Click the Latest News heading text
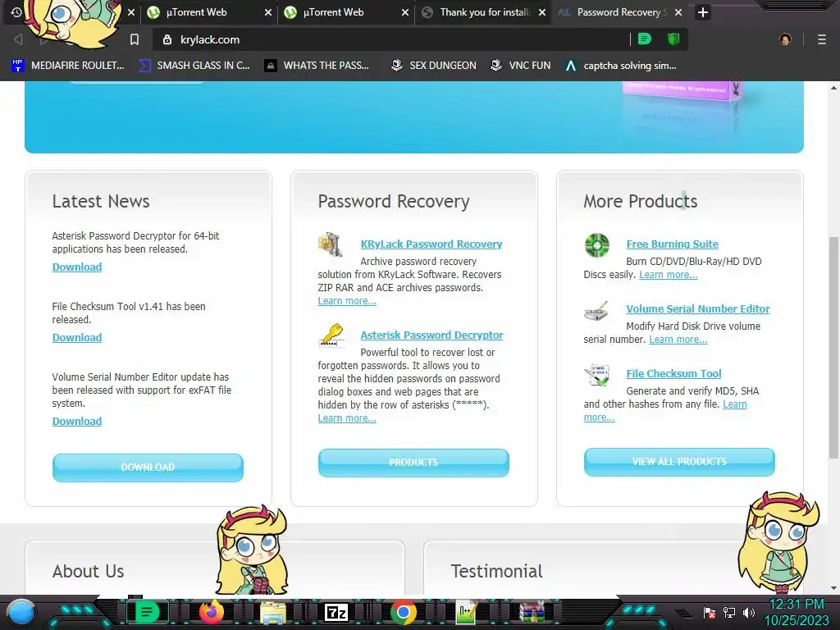Viewport: 840px width, 630px height. [101, 202]
